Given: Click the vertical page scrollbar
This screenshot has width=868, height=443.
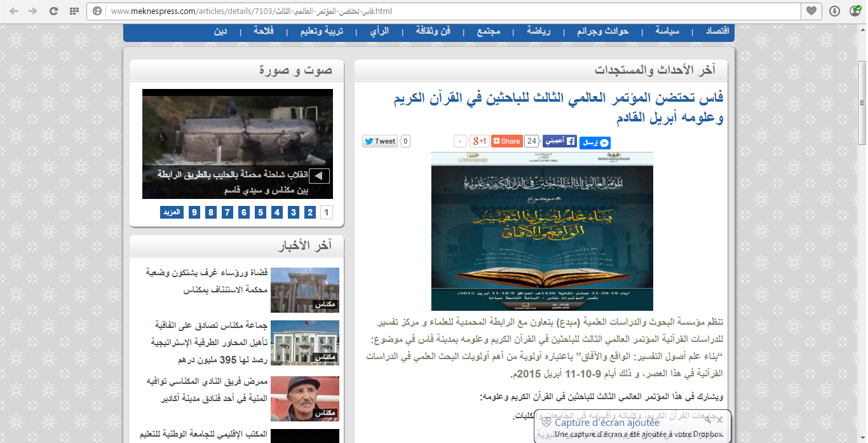Looking at the screenshot, I should [862, 102].
